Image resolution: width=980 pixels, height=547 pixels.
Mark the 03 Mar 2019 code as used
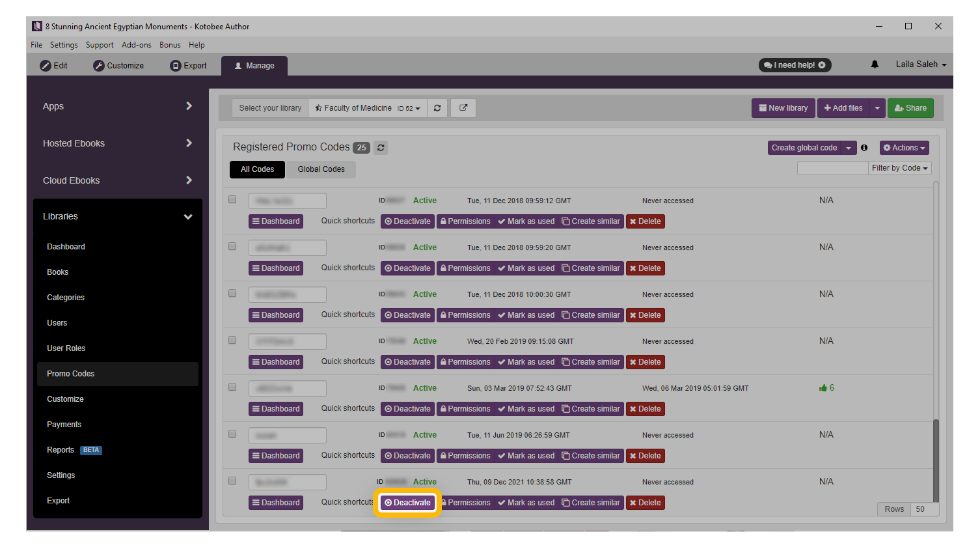[x=526, y=409]
